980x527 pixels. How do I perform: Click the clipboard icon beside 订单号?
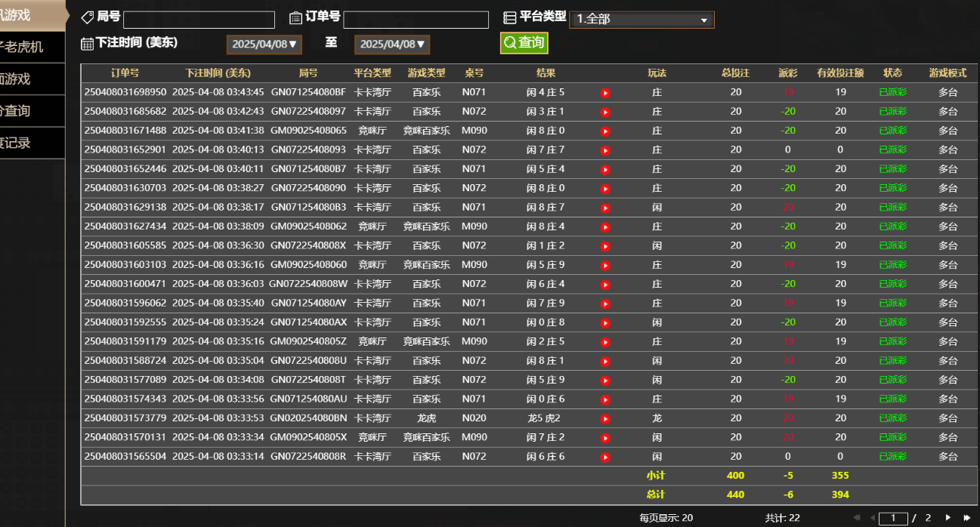pos(296,17)
